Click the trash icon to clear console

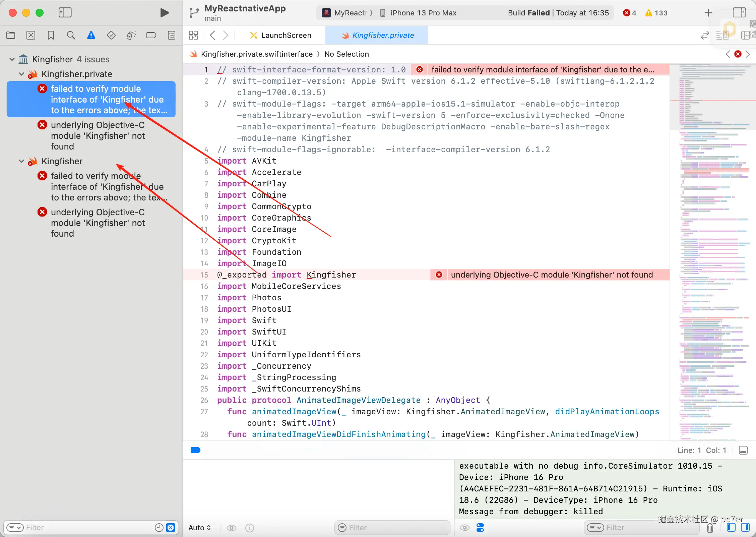(x=710, y=528)
